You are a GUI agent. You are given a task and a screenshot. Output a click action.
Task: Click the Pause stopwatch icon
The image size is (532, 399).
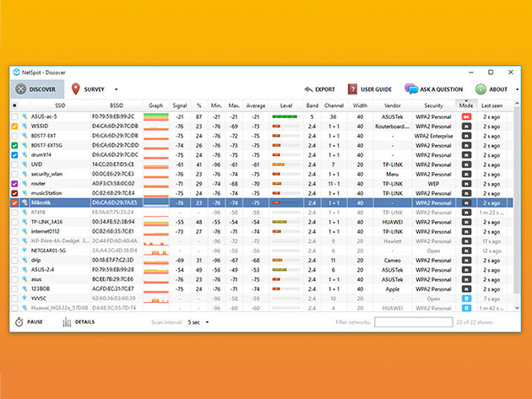coord(19,321)
